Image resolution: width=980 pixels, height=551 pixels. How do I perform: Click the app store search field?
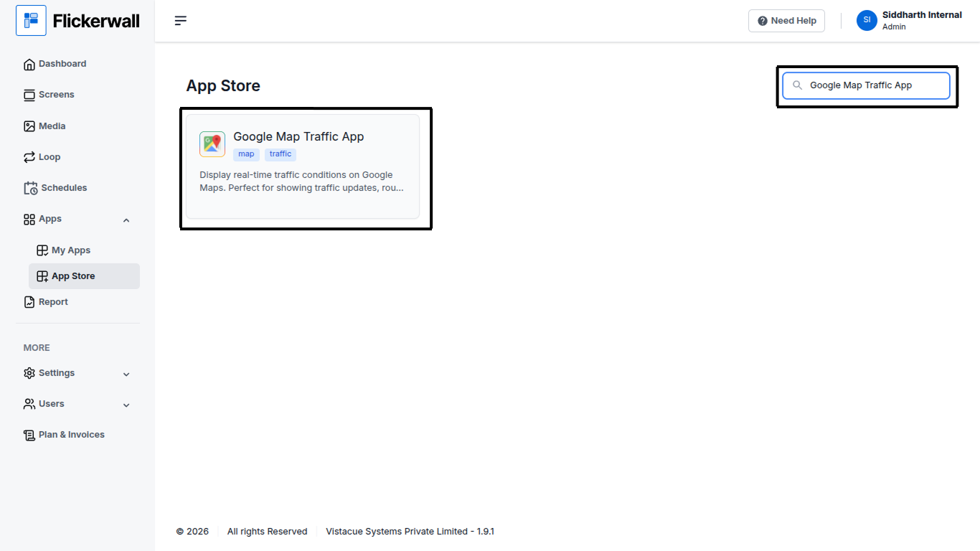point(866,85)
